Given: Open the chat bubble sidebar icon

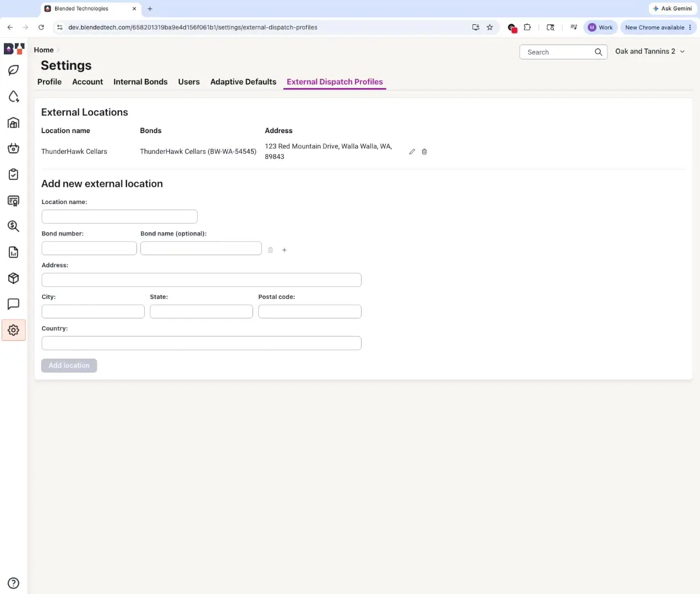Looking at the screenshot, I should (14, 304).
